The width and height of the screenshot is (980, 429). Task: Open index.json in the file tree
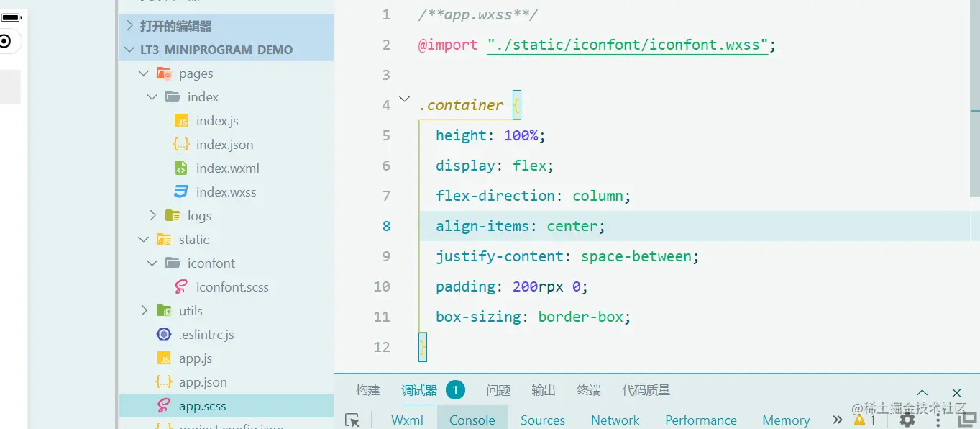(x=226, y=145)
